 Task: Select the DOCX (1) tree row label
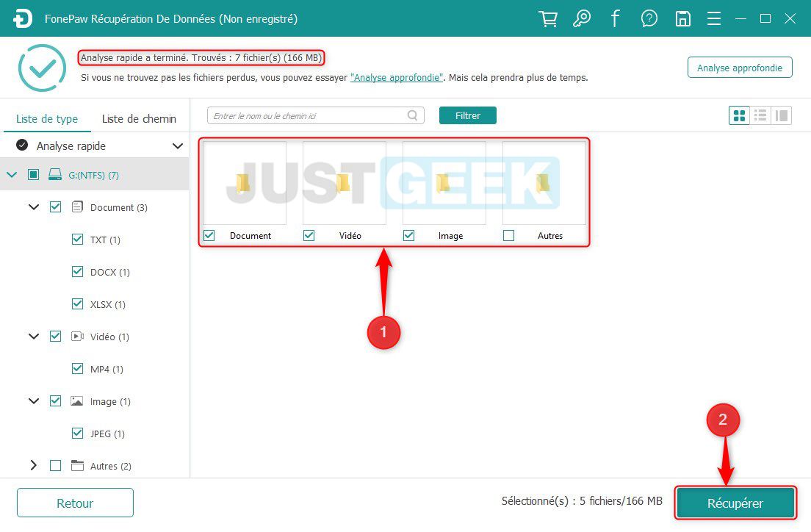[x=109, y=272]
